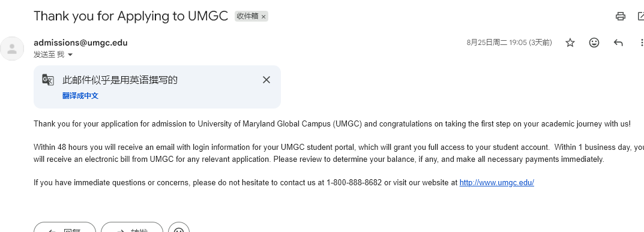
Task: Add an emoji reaction from the header
Action: pyautogui.click(x=594, y=43)
